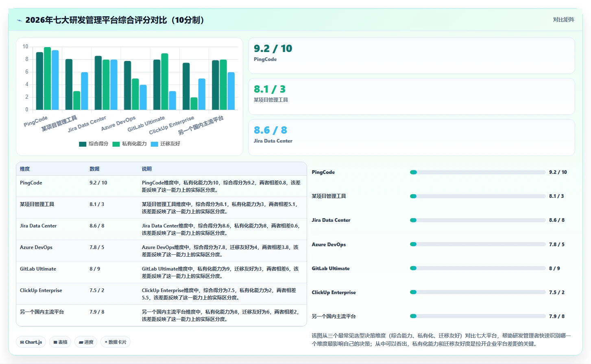
Task: Click PingCode's dark green 综合得分 bar in chart
Action: [39, 81]
